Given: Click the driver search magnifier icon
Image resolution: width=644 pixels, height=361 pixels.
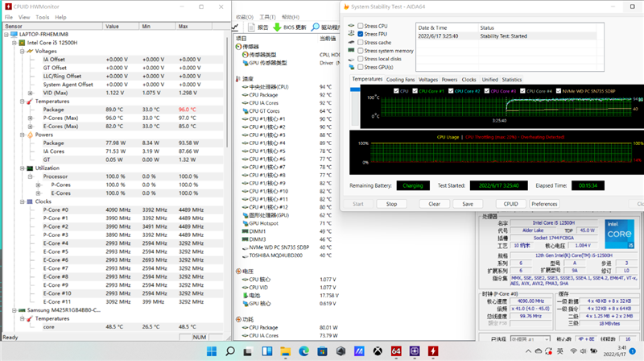Looking at the screenshot, I should 315,27.
